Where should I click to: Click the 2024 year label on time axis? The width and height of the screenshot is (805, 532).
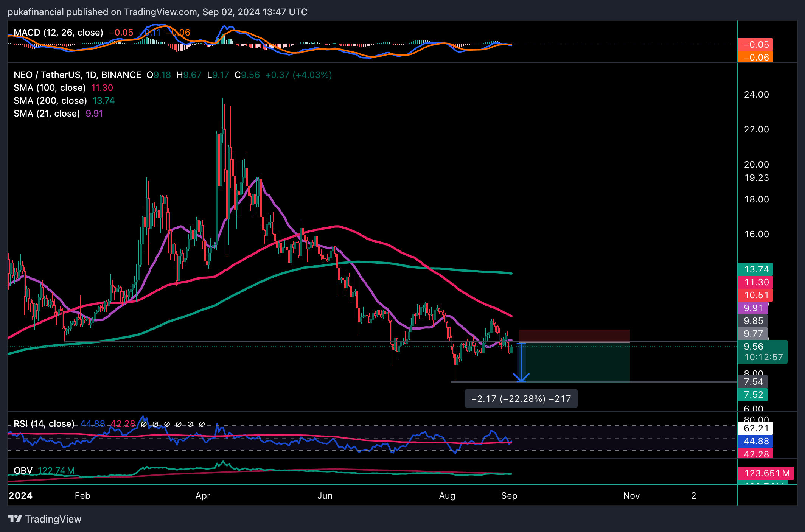[20, 496]
